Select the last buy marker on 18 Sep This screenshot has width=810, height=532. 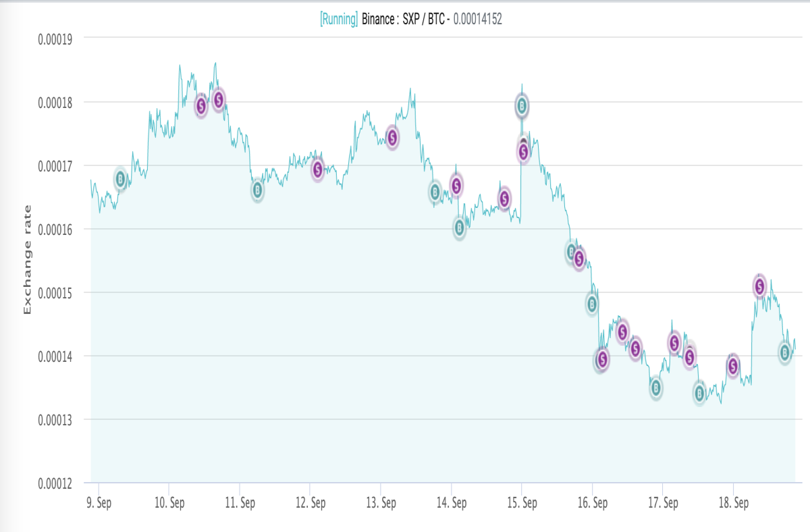(x=785, y=352)
